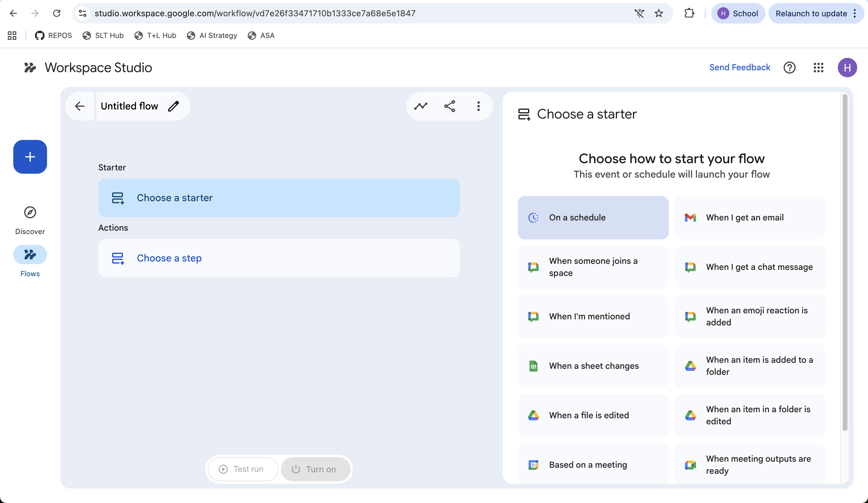Open the flow activity chart icon

[420, 106]
